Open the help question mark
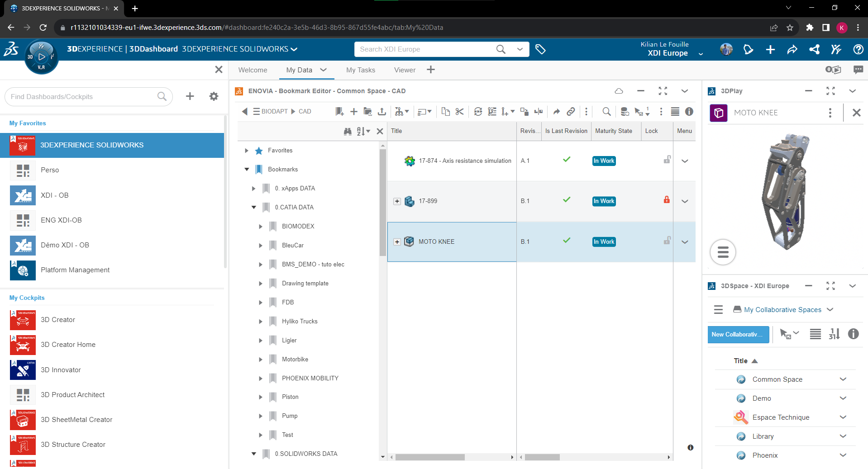The width and height of the screenshot is (868, 469). pos(858,49)
